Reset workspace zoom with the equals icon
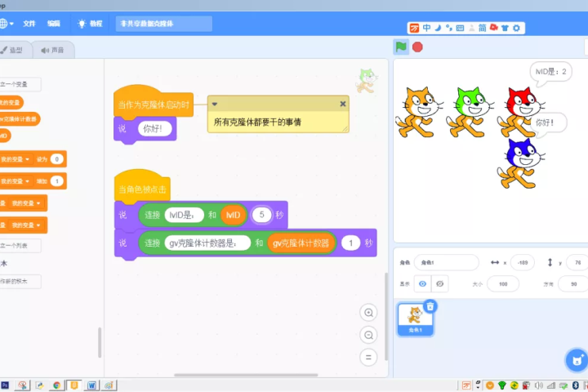 point(368,357)
